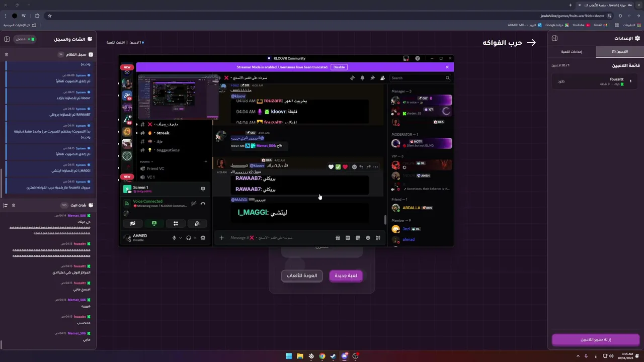The height and width of the screenshot is (362, 644).
Task: Start a new game with purple button
Action: point(346,276)
